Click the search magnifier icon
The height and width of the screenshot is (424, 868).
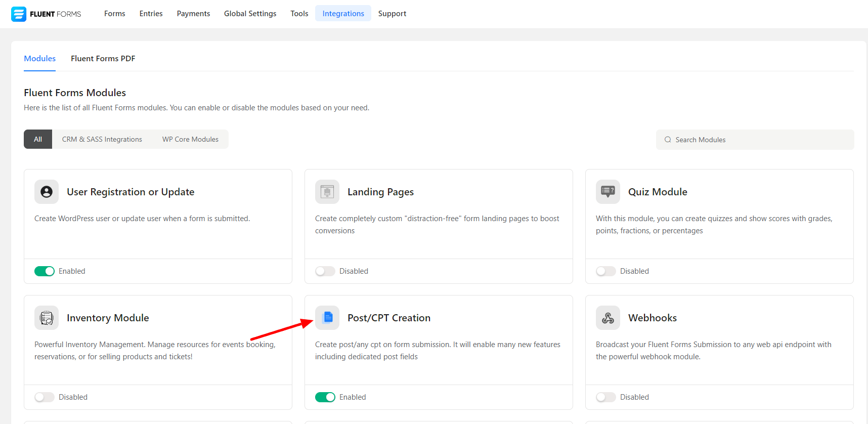(x=668, y=140)
